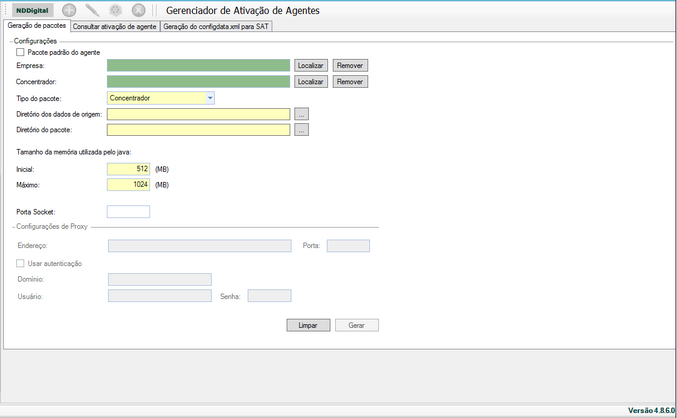Image resolution: width=677 pixels, height=418 pixels.
Task: Click the proxy Endereço field
Action: (x=199, y=246)
